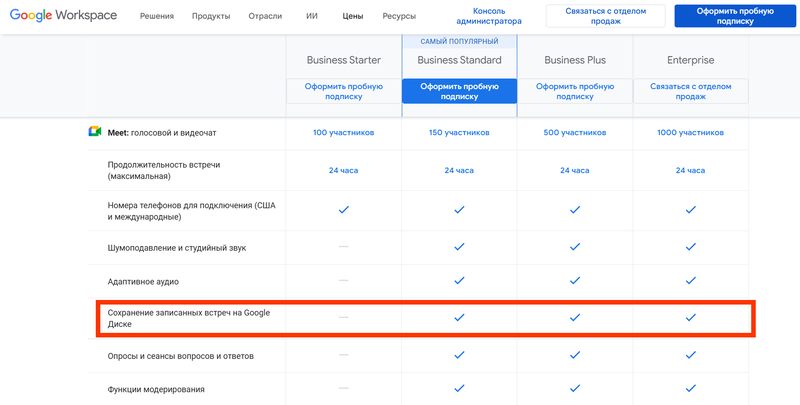Click Опросы и сеансы вопросов label
The width and height of the screenshot is (800, 405).
181,356
